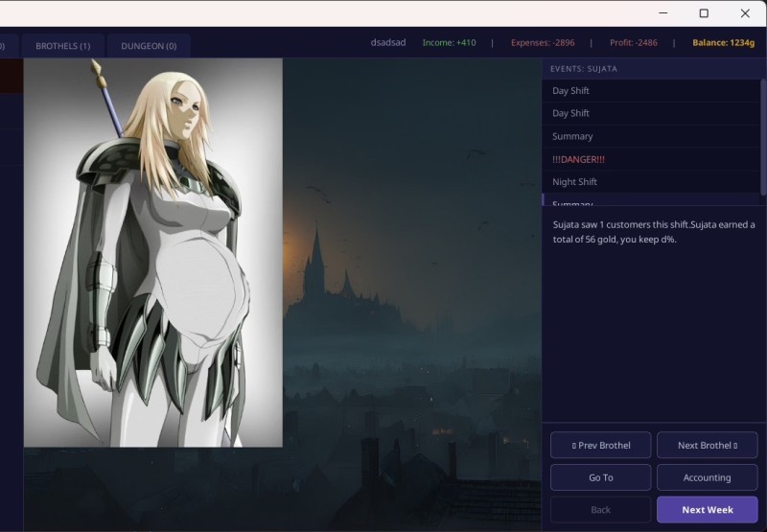
Task: Click the Next Brothel button
Action: coord(708,445)
